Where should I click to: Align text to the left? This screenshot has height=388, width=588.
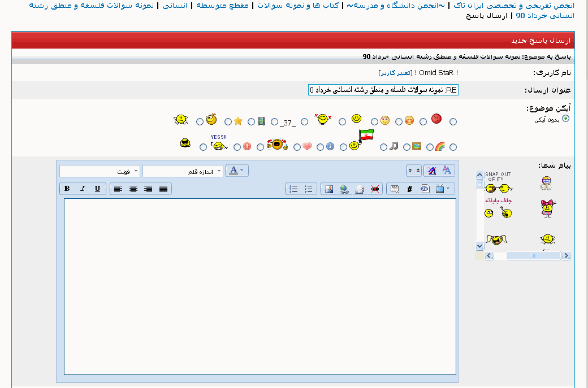pyautogui.click(x=118, y=189)
